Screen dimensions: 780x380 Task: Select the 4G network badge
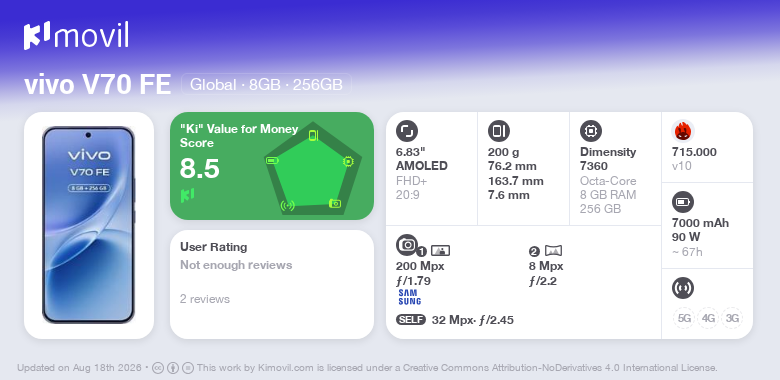coord(708,318)
